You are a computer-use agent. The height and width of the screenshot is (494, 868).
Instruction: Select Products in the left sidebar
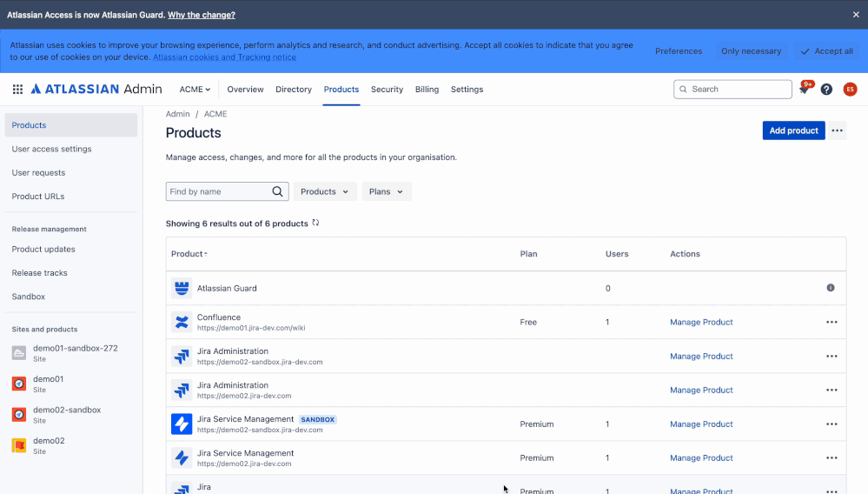coord(71,125)
